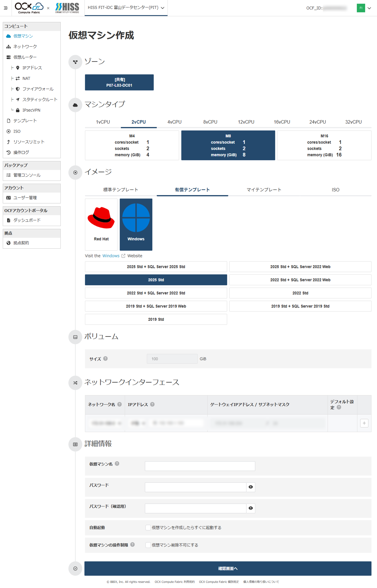Image resolution: width=377 pixels, height=588 pixels.
Task: Switch to the 1vCPU tab
Action: click(x=103, y=122)
